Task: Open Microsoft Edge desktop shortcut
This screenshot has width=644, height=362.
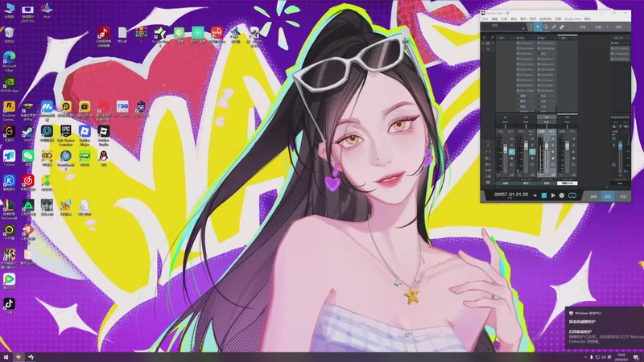Action: (x=9, y=62)
